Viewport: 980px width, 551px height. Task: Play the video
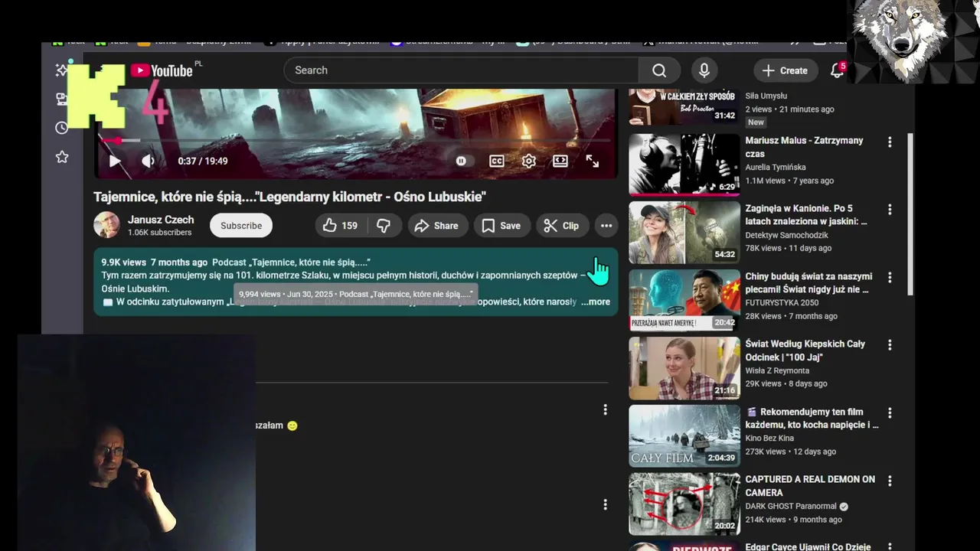[x=114, y=161]
